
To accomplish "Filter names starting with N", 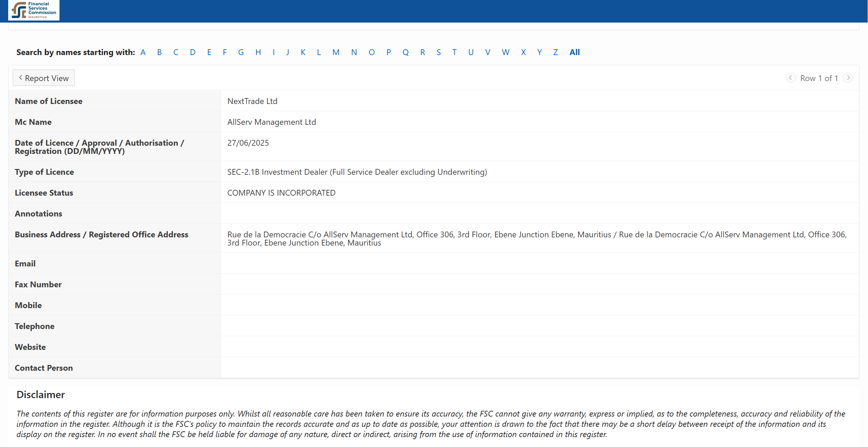I will click(x=354, y=52).
